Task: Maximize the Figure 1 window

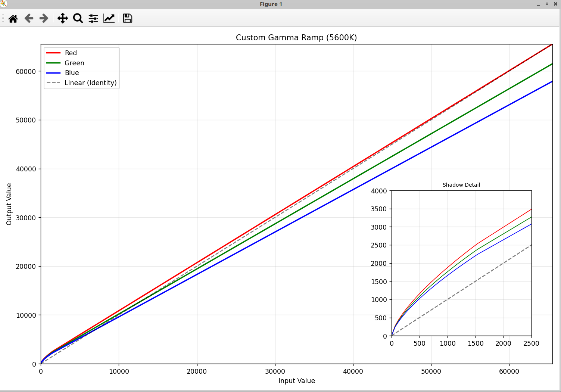Action: pos(547,4)
